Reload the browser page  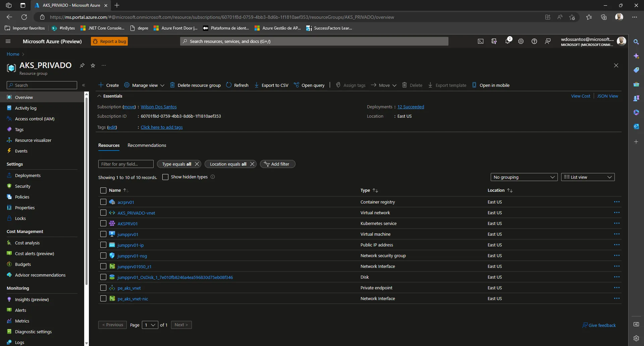[24, 17]
